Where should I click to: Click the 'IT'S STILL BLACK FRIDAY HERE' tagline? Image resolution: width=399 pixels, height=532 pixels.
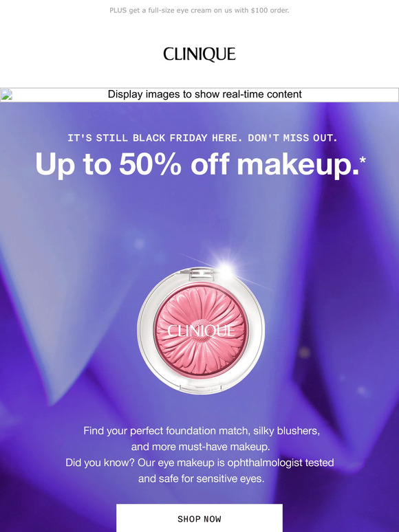click(202, 138)
